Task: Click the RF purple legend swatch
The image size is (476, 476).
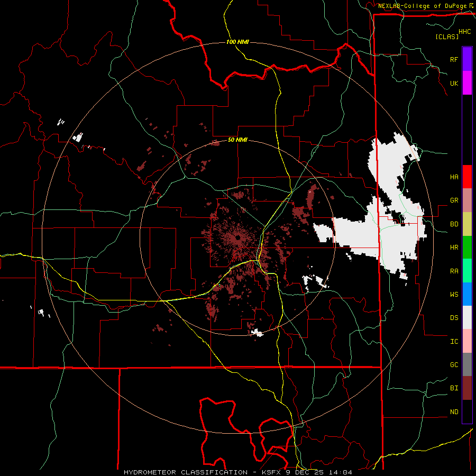Action: tap(467, 59)
